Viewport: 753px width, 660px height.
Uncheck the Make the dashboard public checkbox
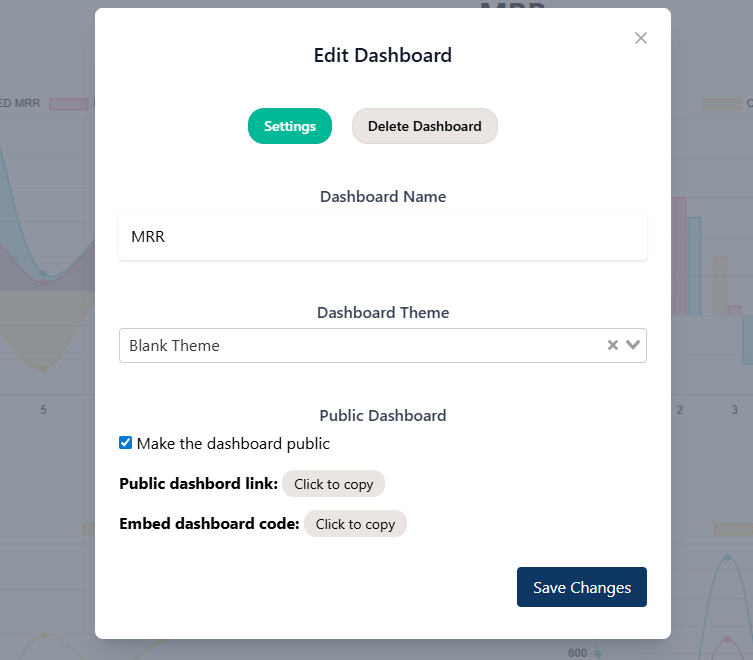[x=126, y=443]
